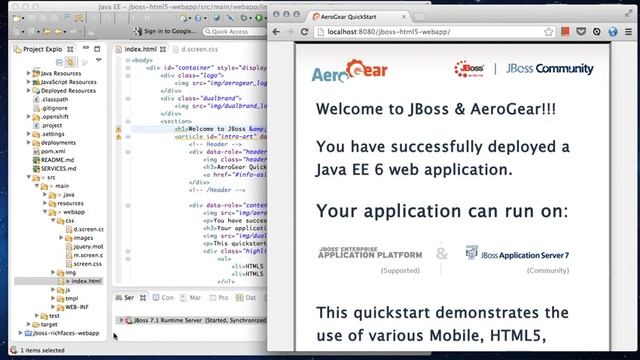Select the .classpath file
This screenshot has width=640, height=360.
(51, 99)
